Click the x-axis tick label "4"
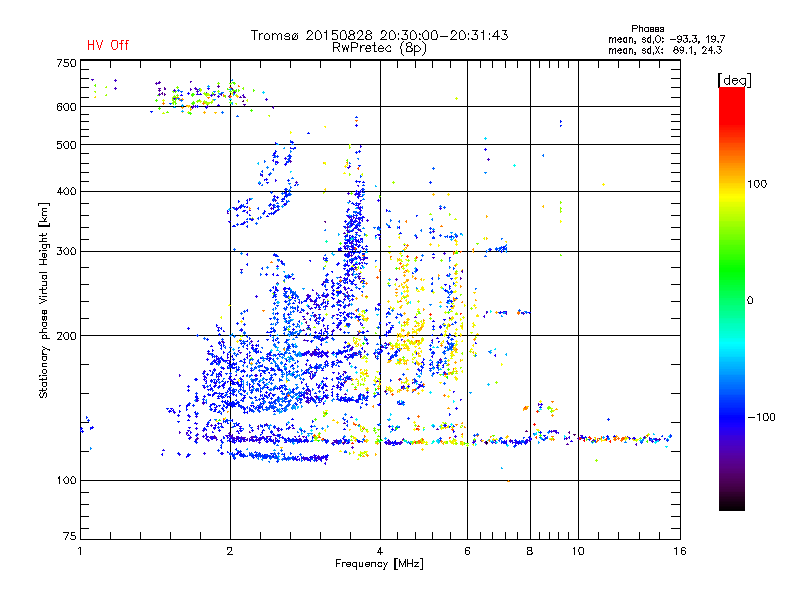The image size is (800, 600). (380, 551)
